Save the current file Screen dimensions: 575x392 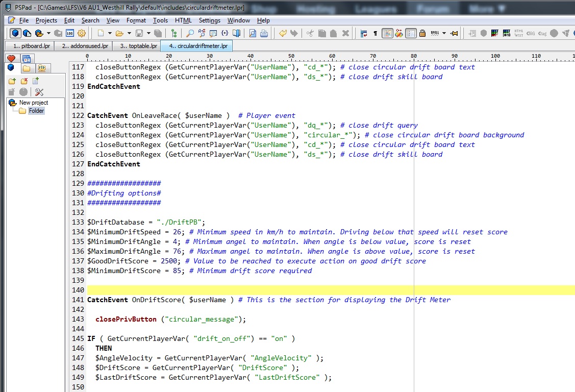[x=139, y=33]
